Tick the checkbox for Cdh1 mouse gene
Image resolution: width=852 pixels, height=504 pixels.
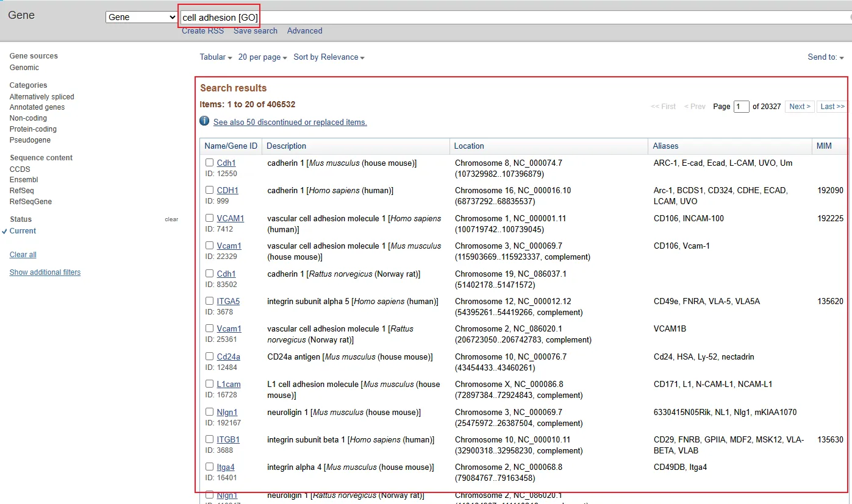point(209,163)
